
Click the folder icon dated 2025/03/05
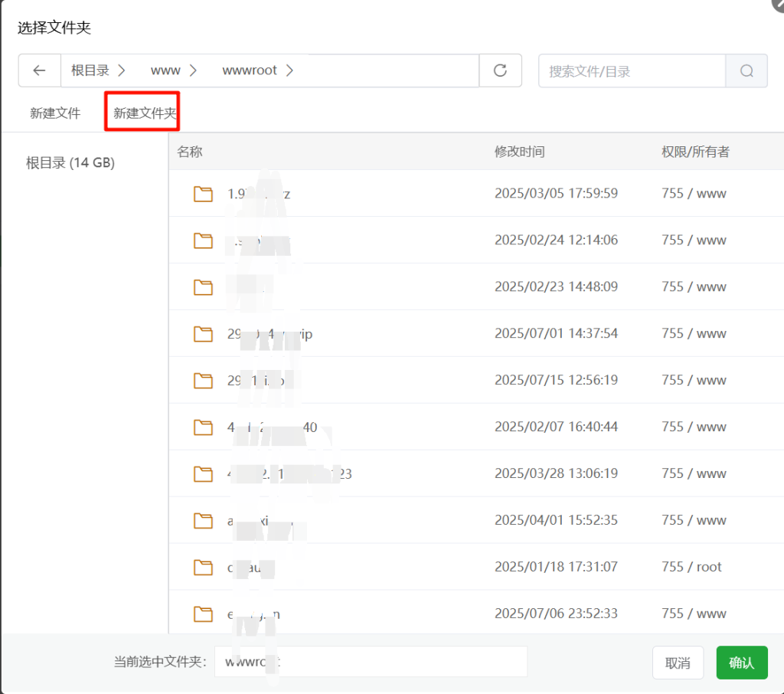203,193
